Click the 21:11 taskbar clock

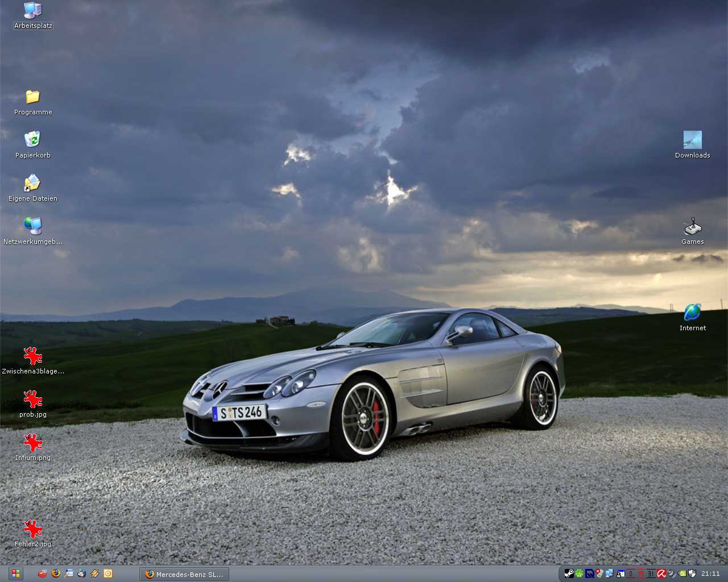(x=710, y=573)
